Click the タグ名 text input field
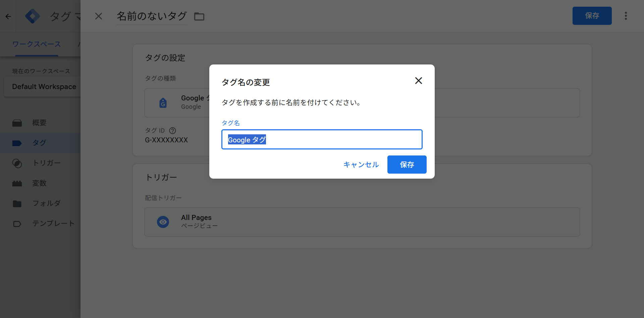 [321, 139]
